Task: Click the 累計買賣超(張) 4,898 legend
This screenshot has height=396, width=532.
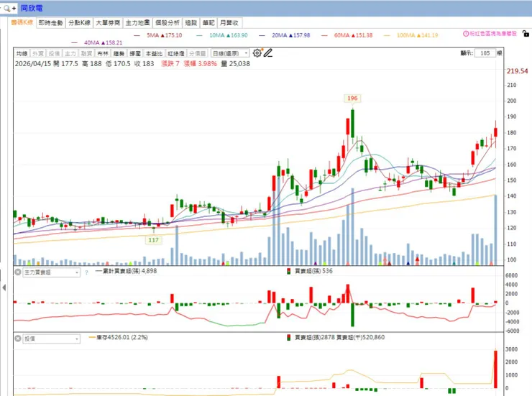Action: [127, 271]
